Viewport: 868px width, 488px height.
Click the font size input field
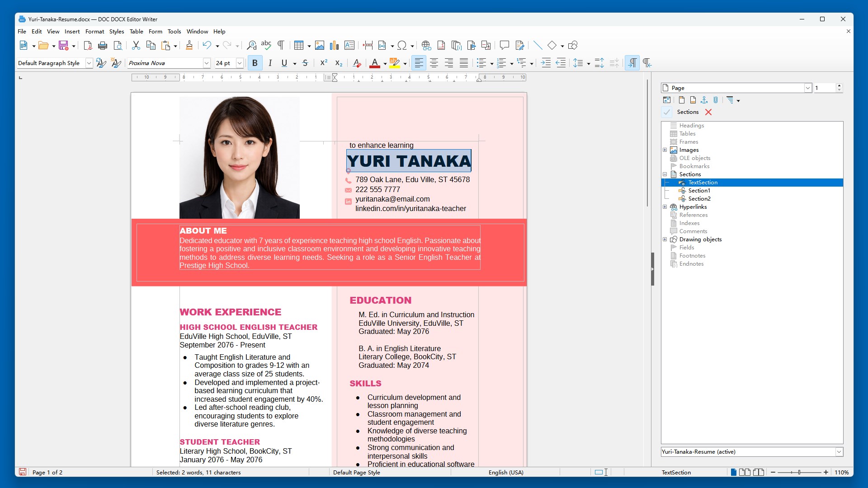(225, 63)
